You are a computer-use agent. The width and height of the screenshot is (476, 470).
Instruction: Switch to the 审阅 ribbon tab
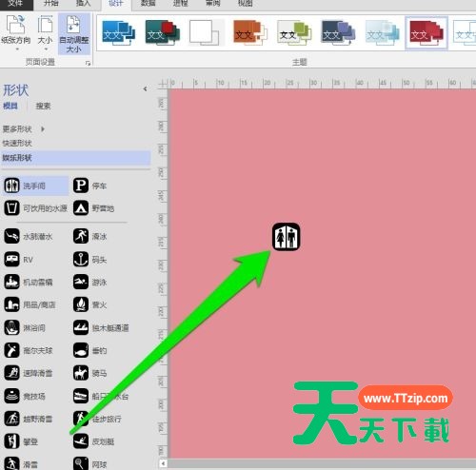tap(213, 3)
